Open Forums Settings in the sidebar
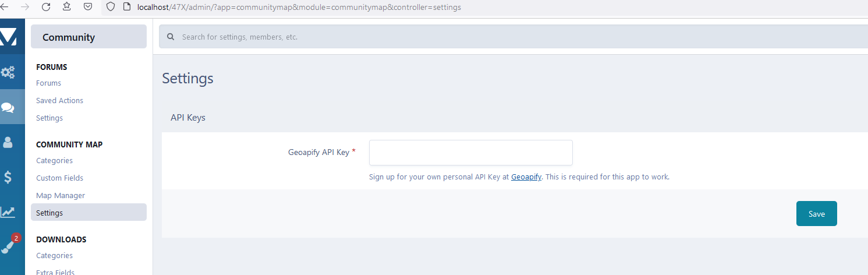The image size is (868, 275). click(x=49, y=118)
